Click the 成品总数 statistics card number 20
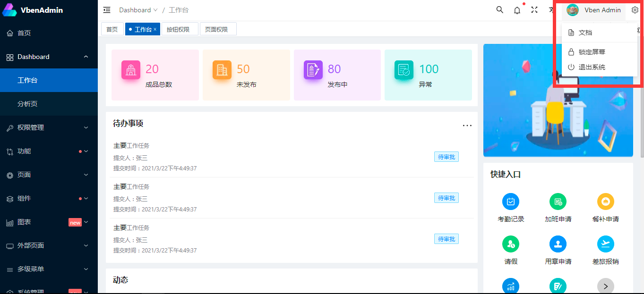644x294 pixels. coord(152,69)
